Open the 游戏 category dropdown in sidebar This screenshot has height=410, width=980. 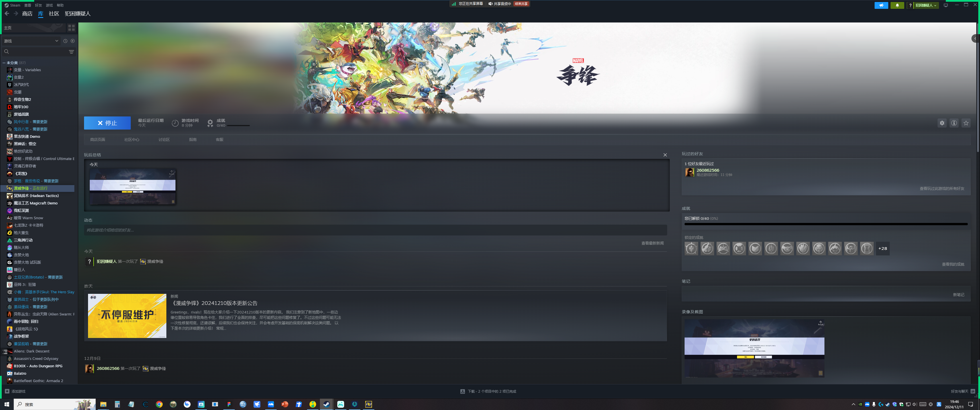tap(31, 41)
